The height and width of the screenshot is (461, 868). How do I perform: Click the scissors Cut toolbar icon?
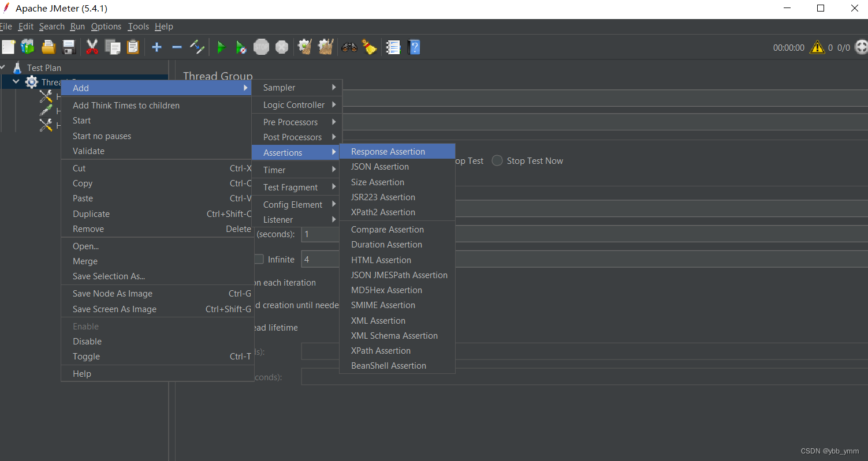point(92,47)
